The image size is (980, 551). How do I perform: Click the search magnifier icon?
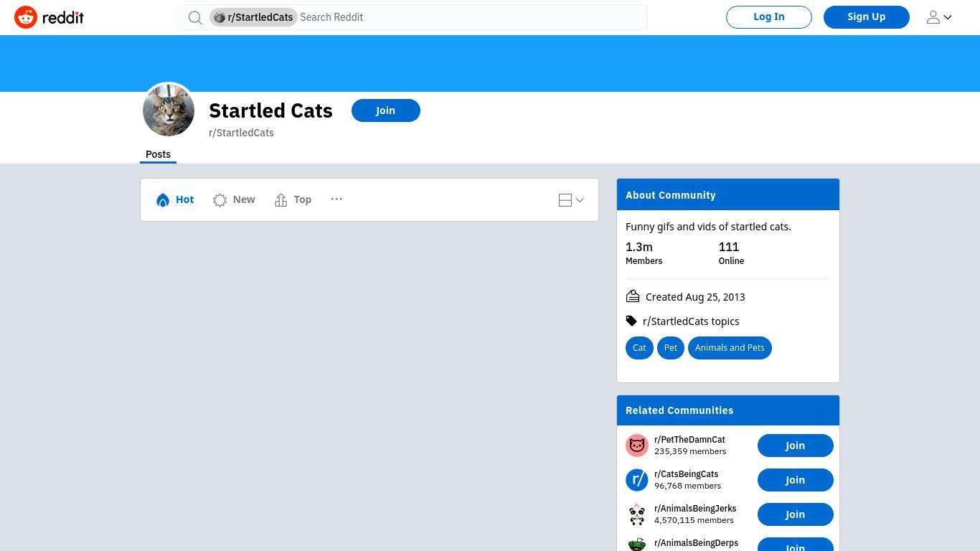coord(194,17)
